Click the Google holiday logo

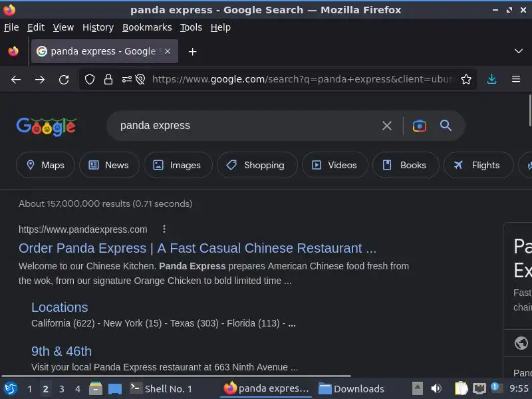pyautogui.click(x=46, y=127)
